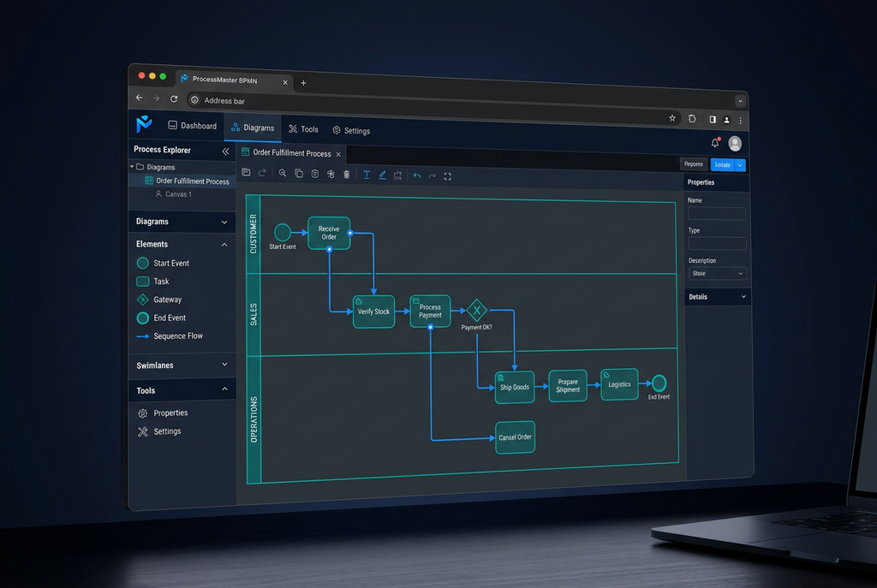Open Settings in Tools section
Image resolution: width=877 pixels, height=588 pixels.
tap(159, 431)
